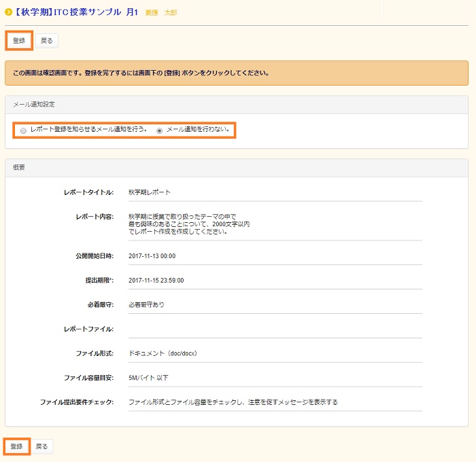
Task: Click the orange confirmation notice banner
Action: [x=236, y=73]
